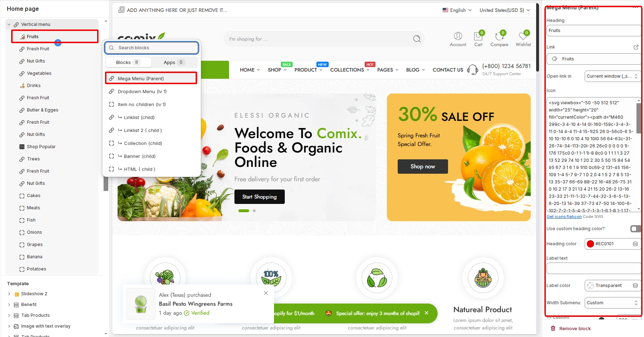Click the Compare icon
Screen dimensions: 644x337
pos(499,36)
